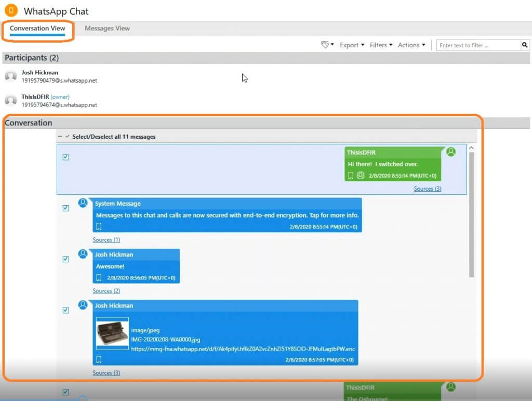This screenshot has height=401, width=532.
Task: Open Sources (1) link under System Message
Action: click(x=106, y=240)
